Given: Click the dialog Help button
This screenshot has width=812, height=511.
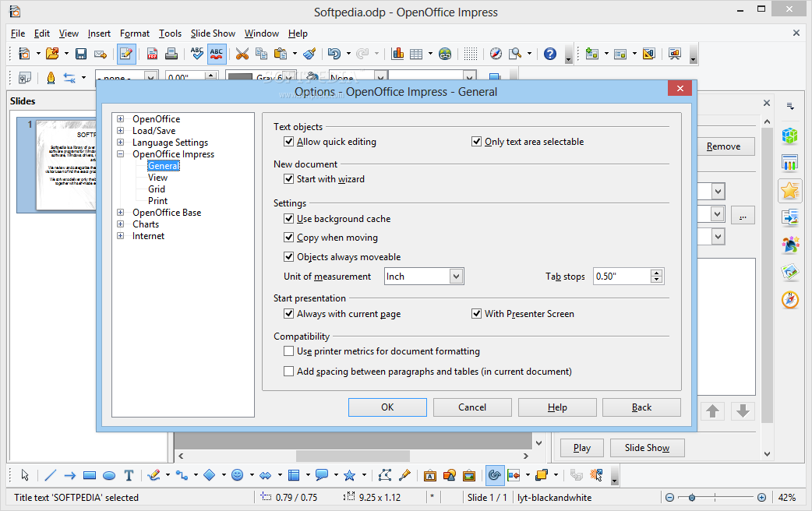Looking at the screenshot, I should [x=557, y=407].
